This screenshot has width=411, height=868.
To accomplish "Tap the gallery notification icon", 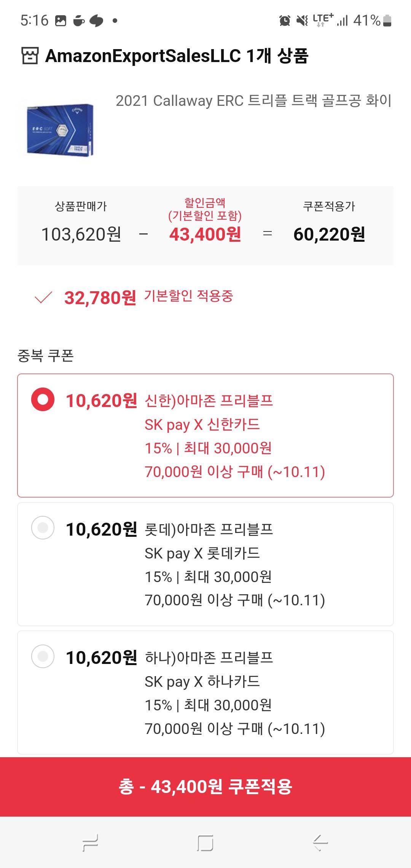I will coord(61,21).
